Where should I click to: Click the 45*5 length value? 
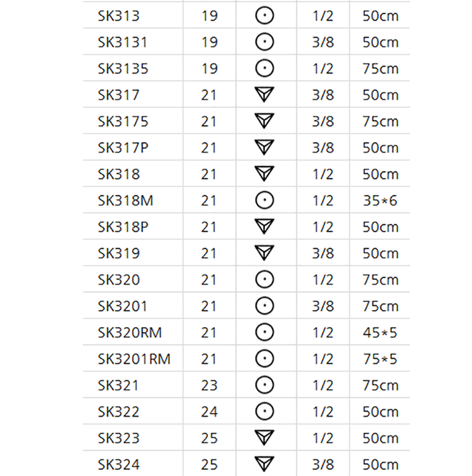(380, 332)
